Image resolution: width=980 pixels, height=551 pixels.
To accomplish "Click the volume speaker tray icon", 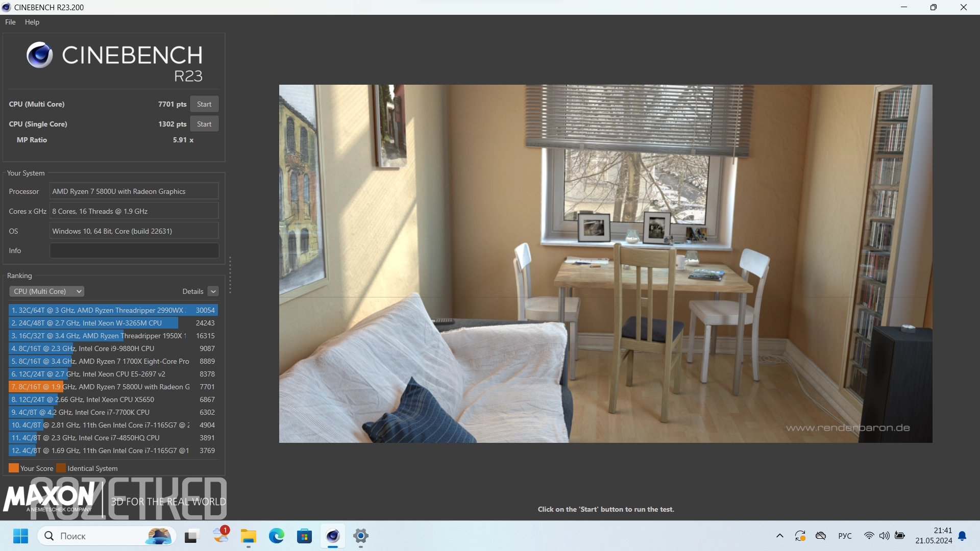I will click(x=884, y=536).
